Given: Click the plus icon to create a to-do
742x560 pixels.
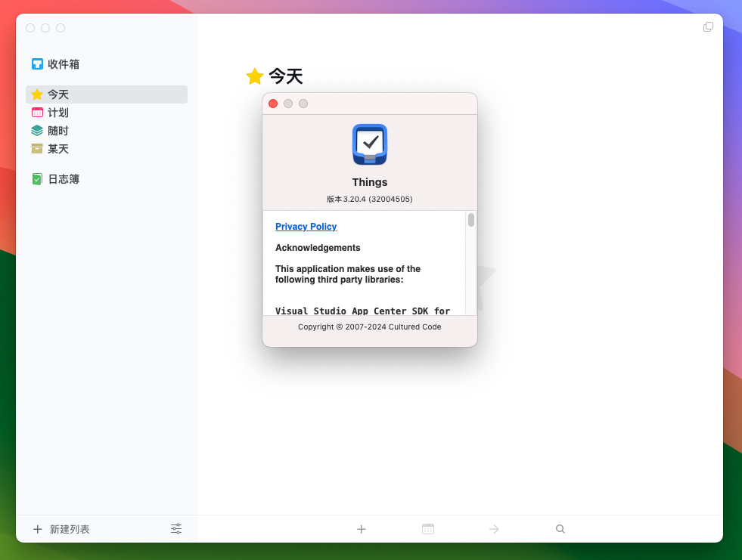Looking at the screenshot, I should pos(361,529).
